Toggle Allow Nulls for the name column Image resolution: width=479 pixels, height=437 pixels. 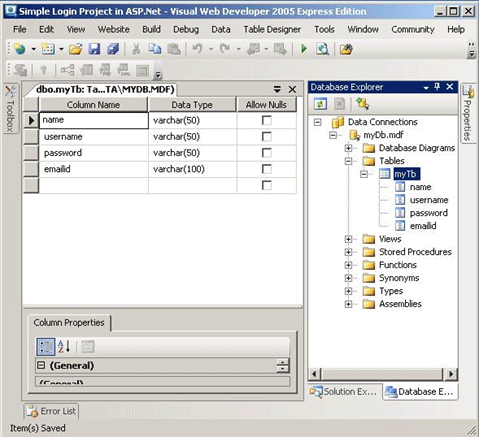click(x=267, y=120)
